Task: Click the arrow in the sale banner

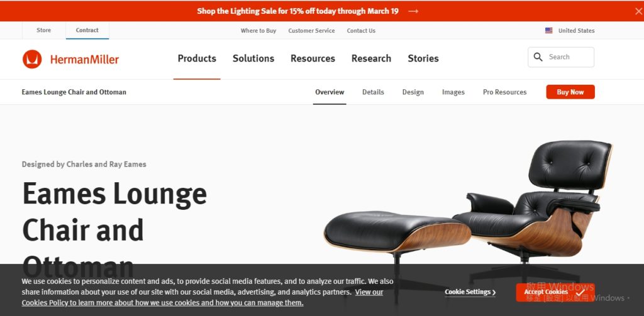Action: click(x=413, y=11)
